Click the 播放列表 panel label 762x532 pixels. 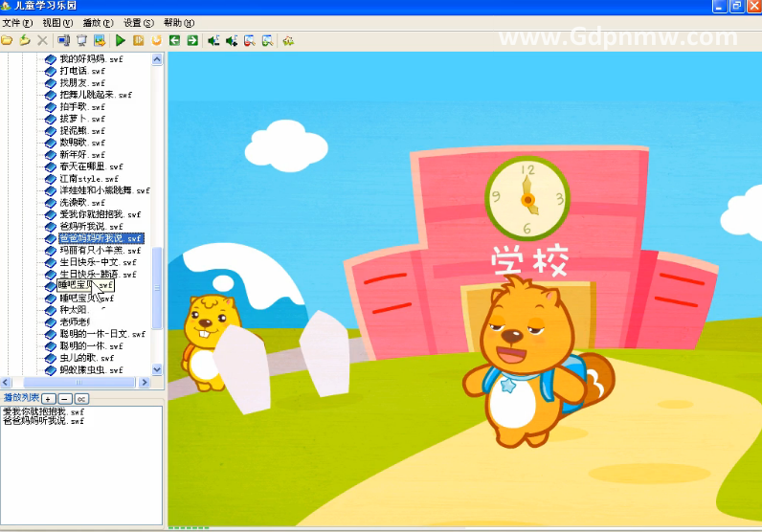(x=21, y=398)
